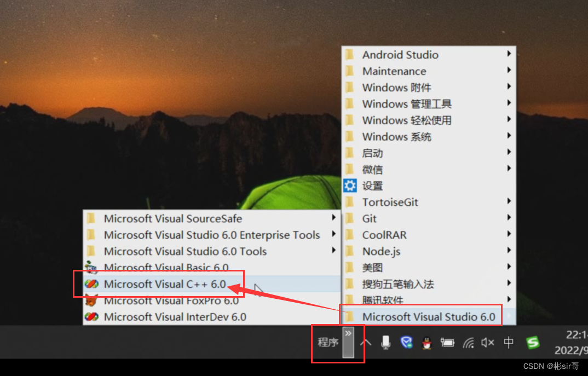Open the 搜狗五笔输入法 folder
The height and width of the screenshot is (376, 588).
[x=429, y=284]
